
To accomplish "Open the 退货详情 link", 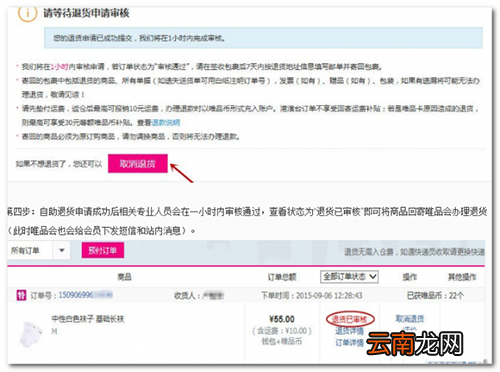I will 349,331.
